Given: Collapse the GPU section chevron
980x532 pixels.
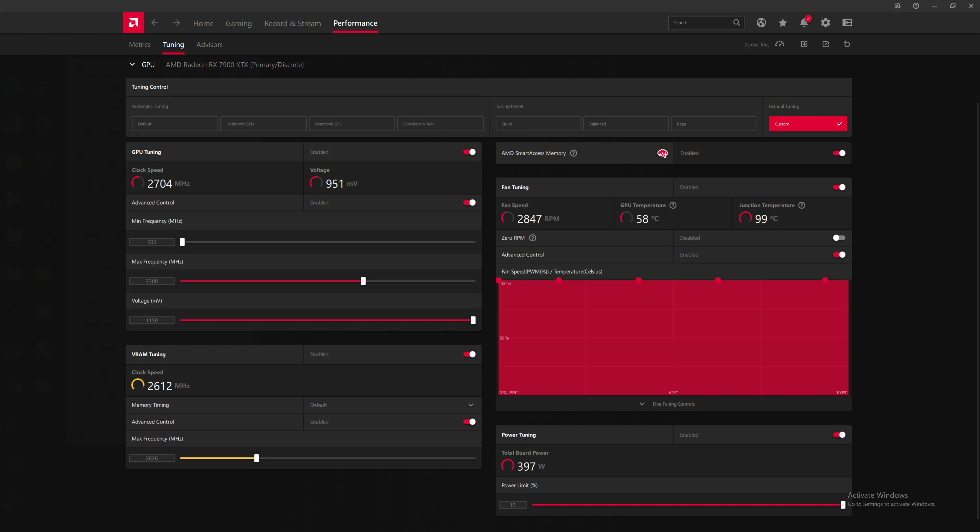Looking at the screenshot, I should [132, 64].
